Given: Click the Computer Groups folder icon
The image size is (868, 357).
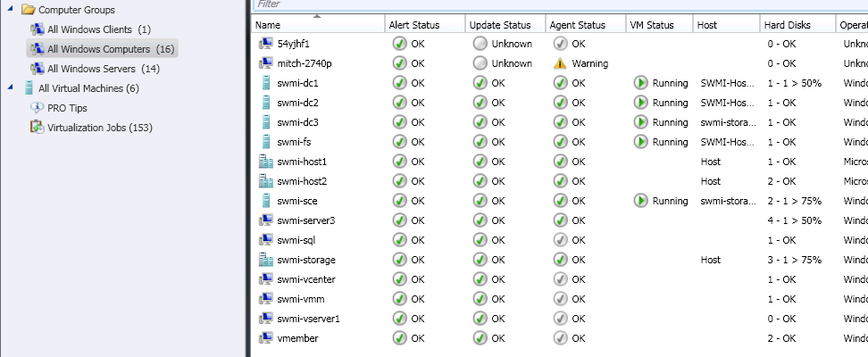Looking at the screenshot, I should pos(28,10).
